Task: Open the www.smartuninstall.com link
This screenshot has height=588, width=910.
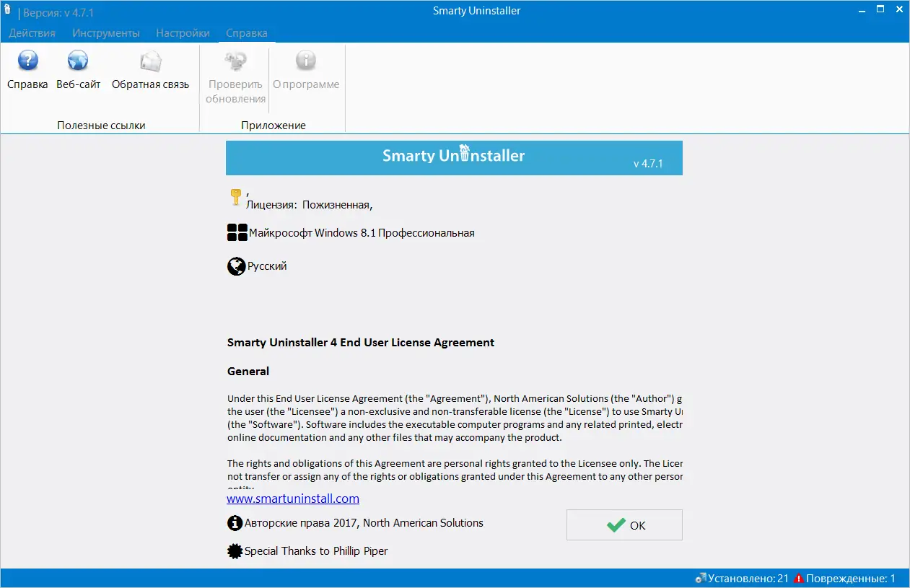Action: click(x=292, y=498)
